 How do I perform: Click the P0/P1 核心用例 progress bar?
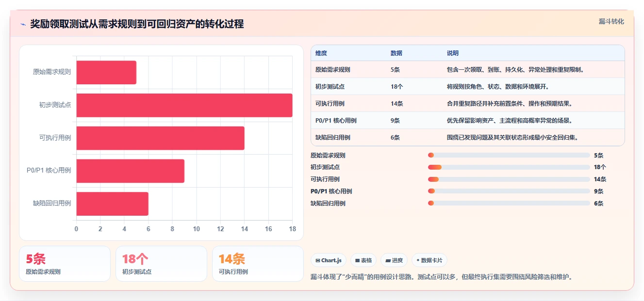pyautogui.click(x=509, y=191)
